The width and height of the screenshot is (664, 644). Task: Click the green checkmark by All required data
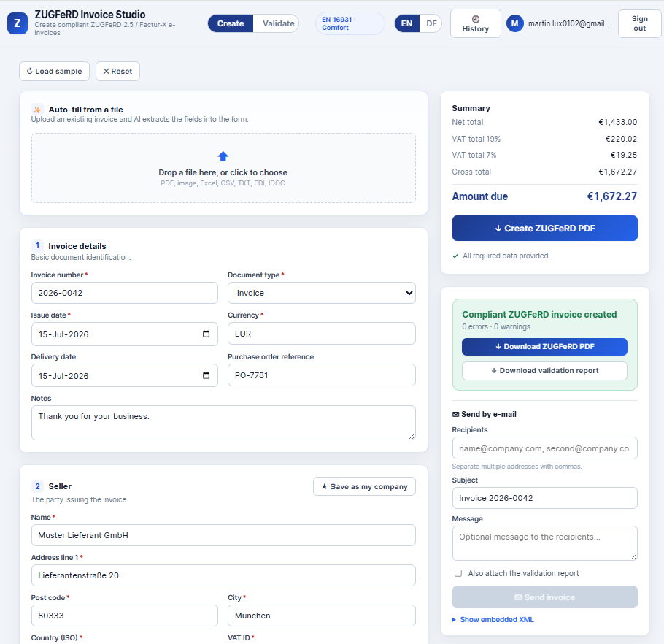pyautogui.click(x=455, y=256)
